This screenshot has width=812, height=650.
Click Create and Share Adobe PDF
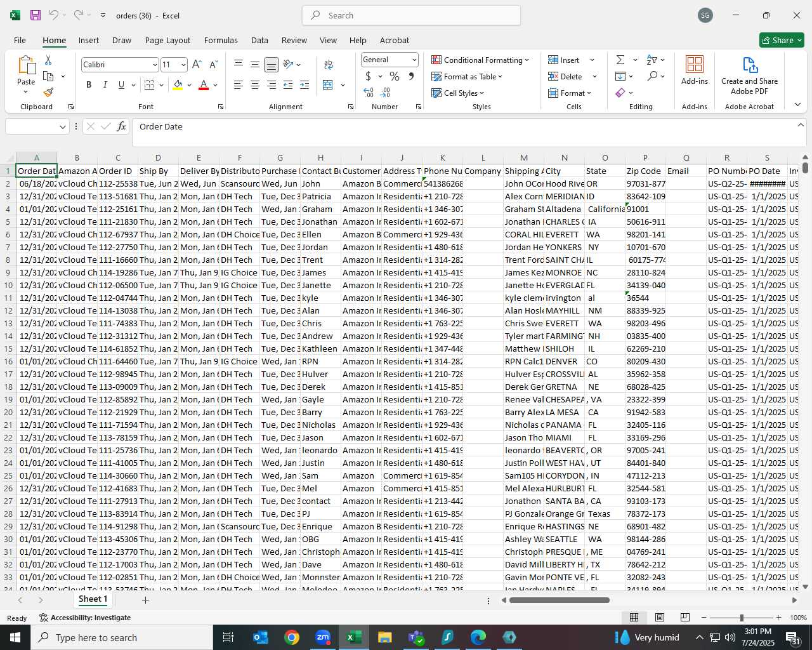(749, 76)
